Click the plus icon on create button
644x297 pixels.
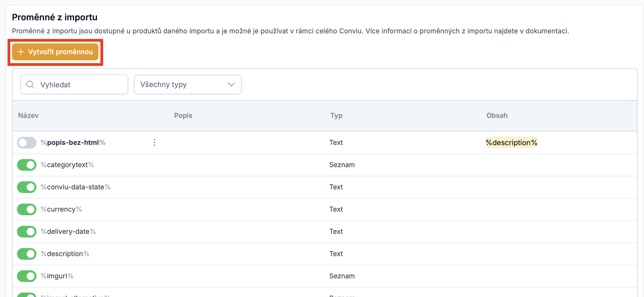pyautogui.click(x=21, y=52)
